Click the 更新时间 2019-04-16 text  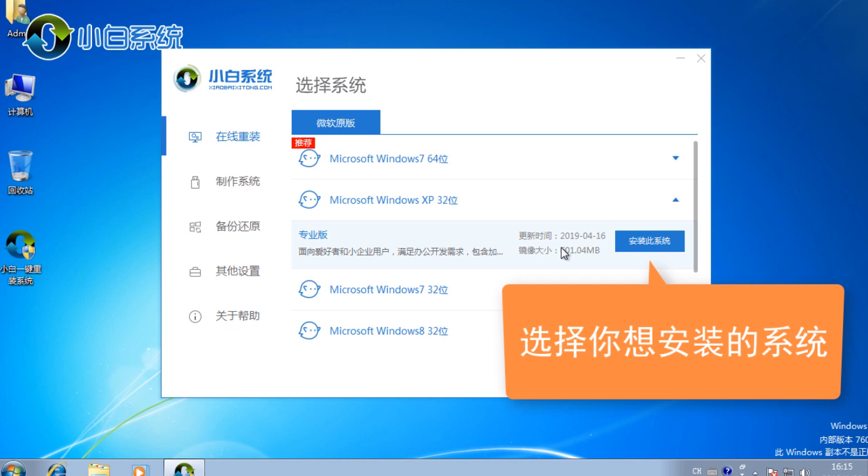tap(562, 236)
